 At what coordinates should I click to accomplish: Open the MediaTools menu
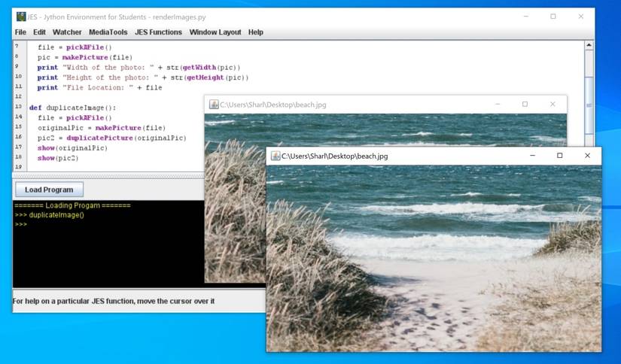[x=108, y=32]
